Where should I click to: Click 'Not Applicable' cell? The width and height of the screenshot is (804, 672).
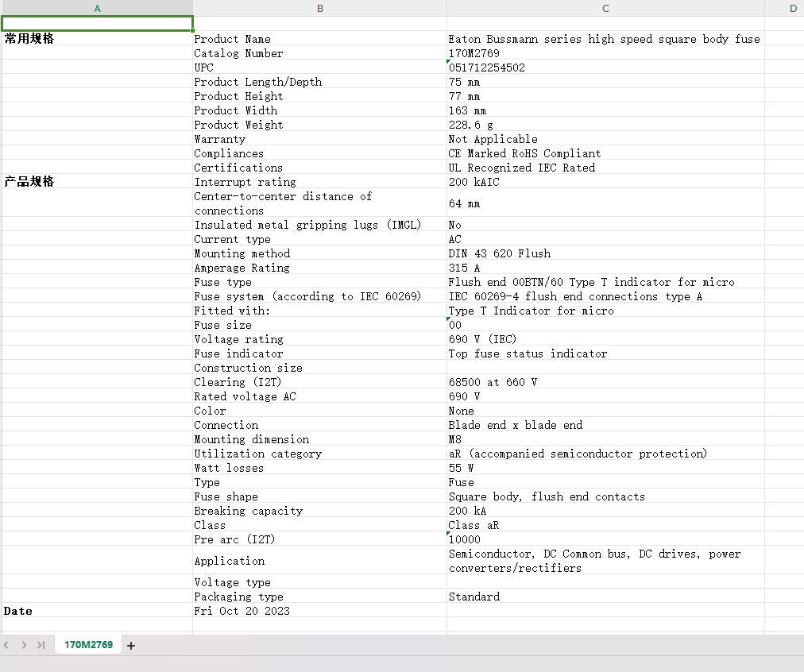(x=605, y=140)
